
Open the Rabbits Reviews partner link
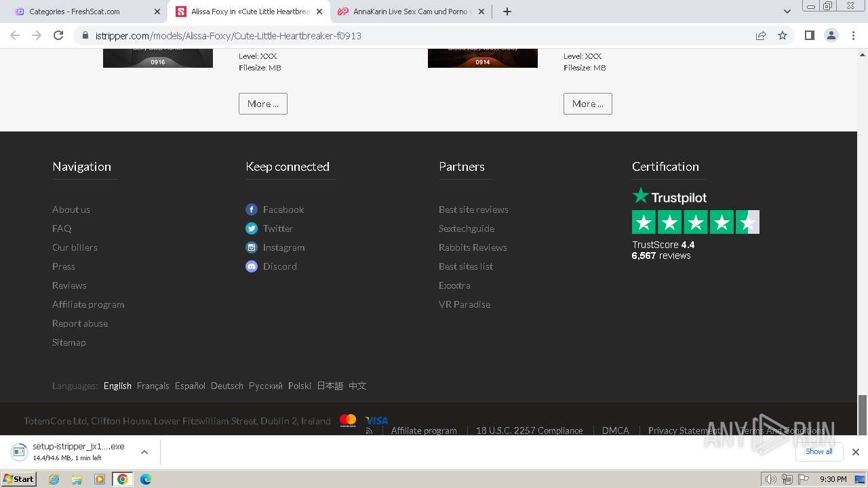[x=473, y=247]
